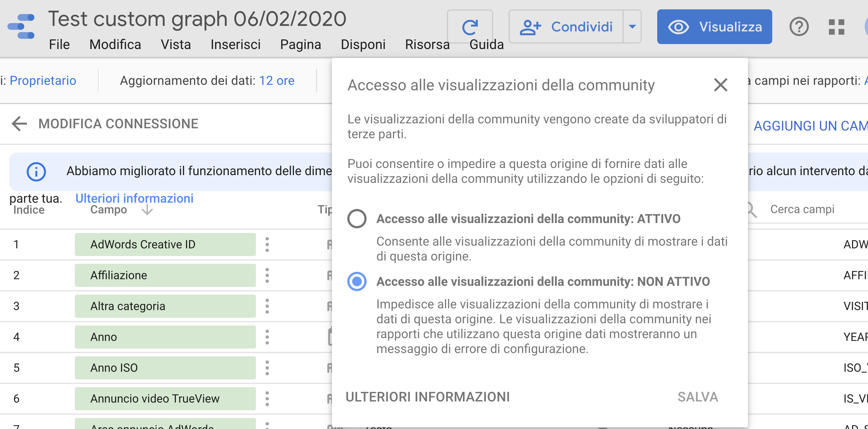Open the help question mark icon
The width and height of the screenshot is (868, 429).
[x=799, y=27]
